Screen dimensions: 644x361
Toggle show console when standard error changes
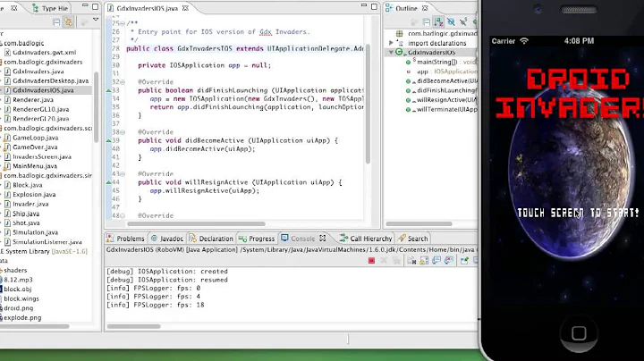pyautogui.click(x=448, y=261)
